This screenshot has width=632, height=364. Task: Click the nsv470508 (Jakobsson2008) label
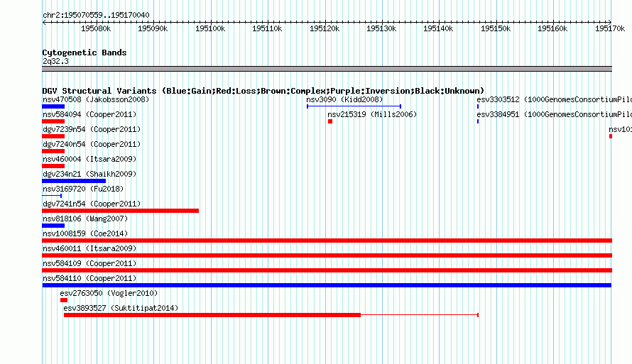pyautogui.click(x=96, y=99)
